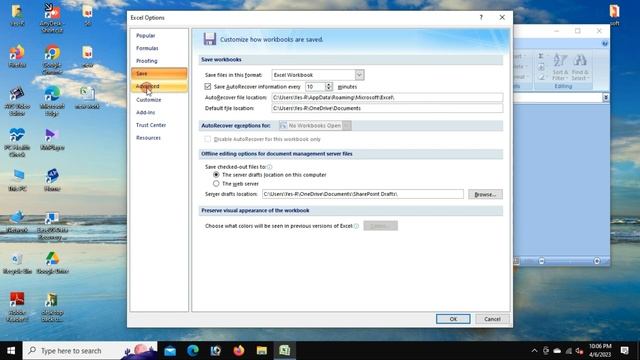The height and width of the screenshot is (360, 640).
Task: Open the Proofing options category
Action: [x=159, y=61]
